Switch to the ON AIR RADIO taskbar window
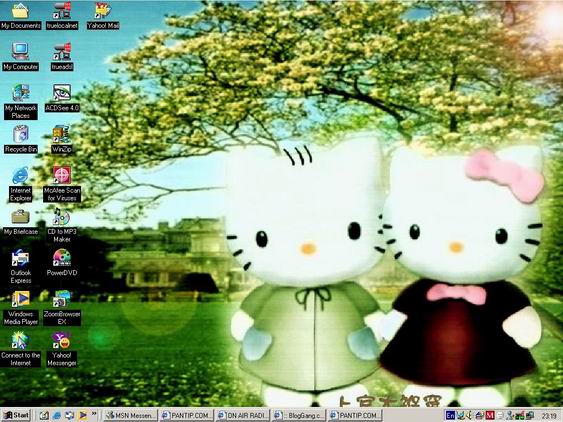 (x=242, y=416)
